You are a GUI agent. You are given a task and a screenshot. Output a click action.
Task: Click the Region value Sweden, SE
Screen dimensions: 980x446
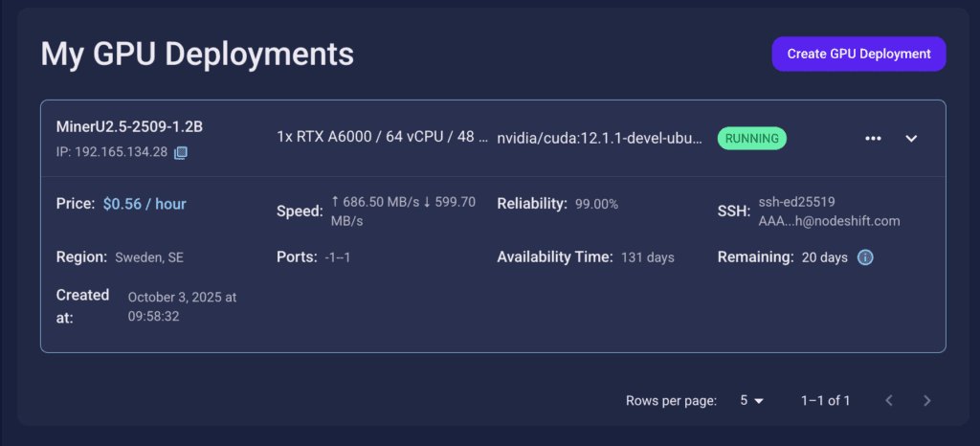coord(147,257)
